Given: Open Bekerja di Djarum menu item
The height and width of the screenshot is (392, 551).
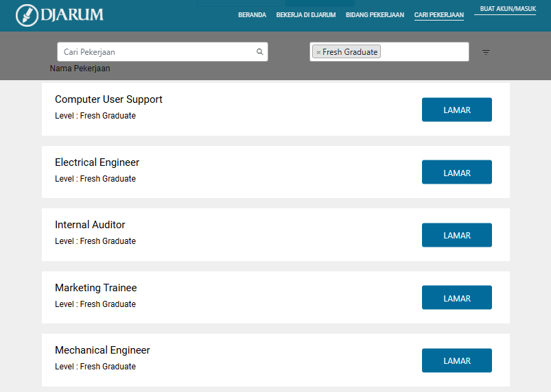Looking at the screenshot, I should click(305, 15).
